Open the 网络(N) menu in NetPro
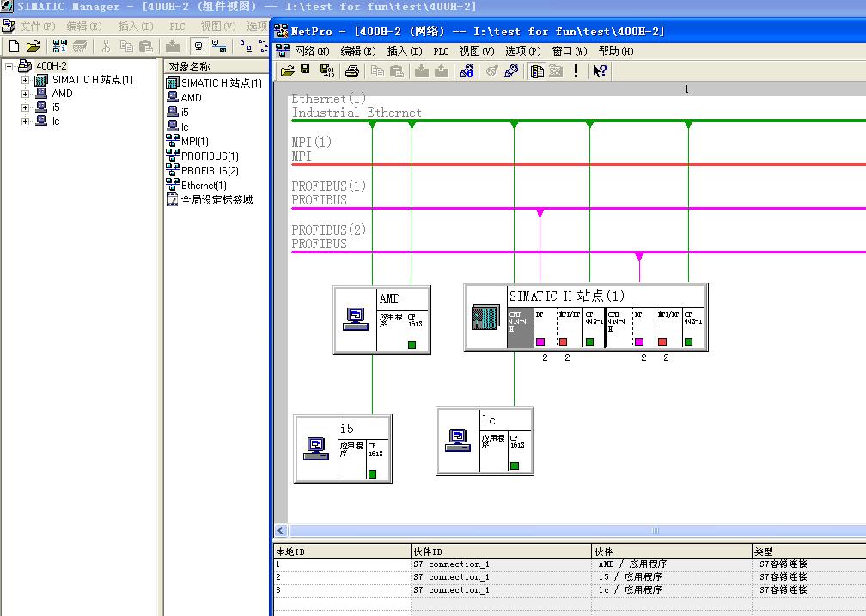 click(312, 52)
